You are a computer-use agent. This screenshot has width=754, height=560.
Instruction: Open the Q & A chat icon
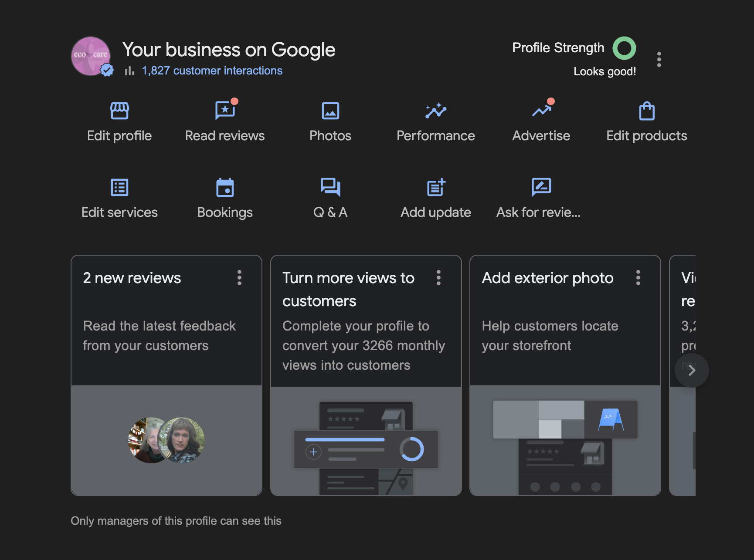330,188
